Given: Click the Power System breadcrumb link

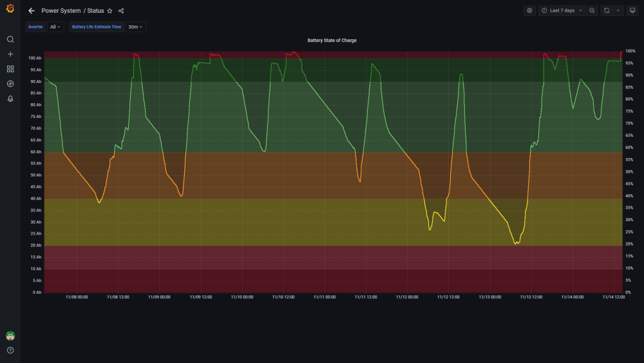Looking at the screenshot, I should click(x=61, y=11).
